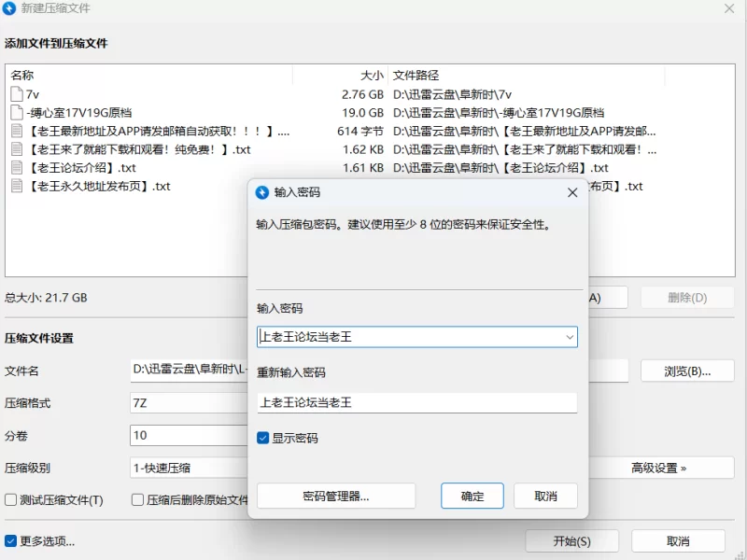Click the 名称 column header

point(149,76)
